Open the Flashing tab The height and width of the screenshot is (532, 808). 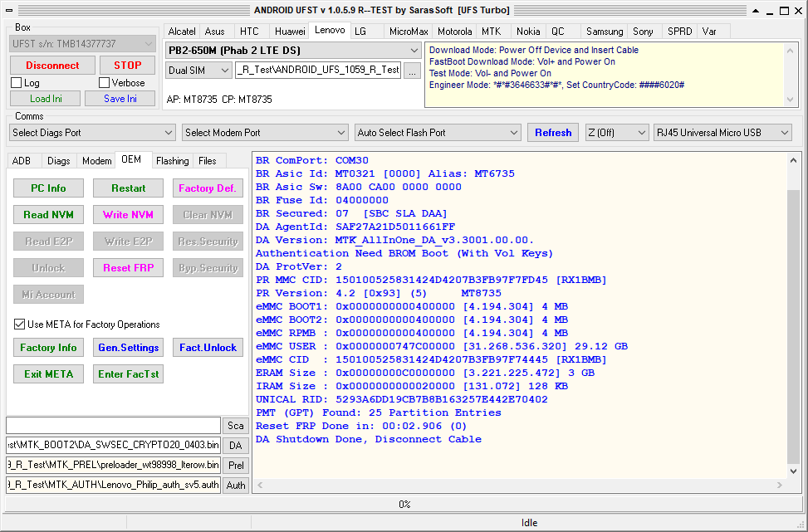[x=172, y=161]
